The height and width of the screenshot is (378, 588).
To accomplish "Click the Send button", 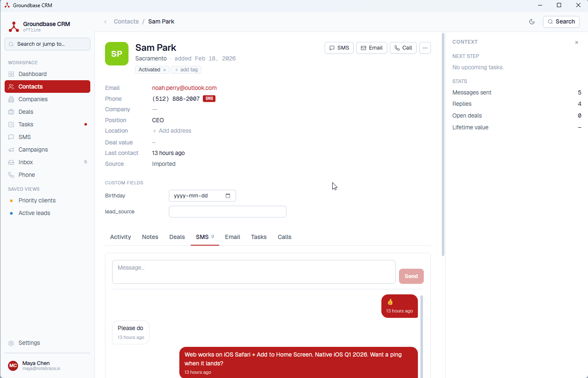I will [411, 276].
